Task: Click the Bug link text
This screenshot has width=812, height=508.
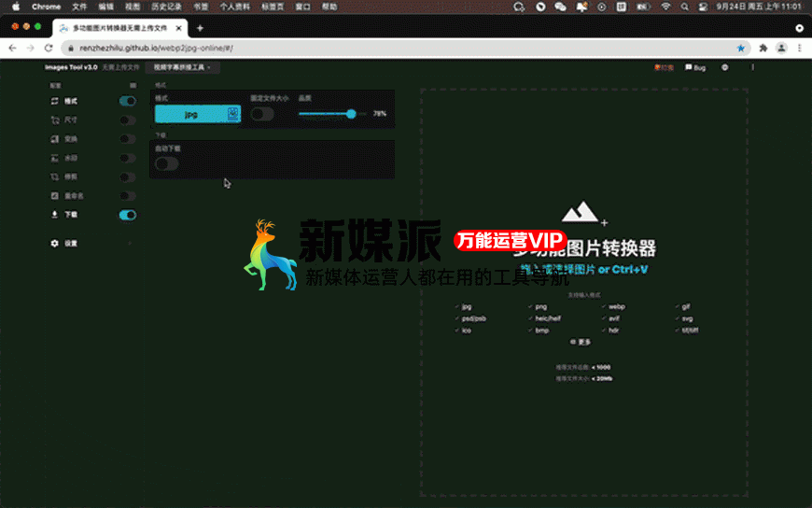Action: coord(699,68)
